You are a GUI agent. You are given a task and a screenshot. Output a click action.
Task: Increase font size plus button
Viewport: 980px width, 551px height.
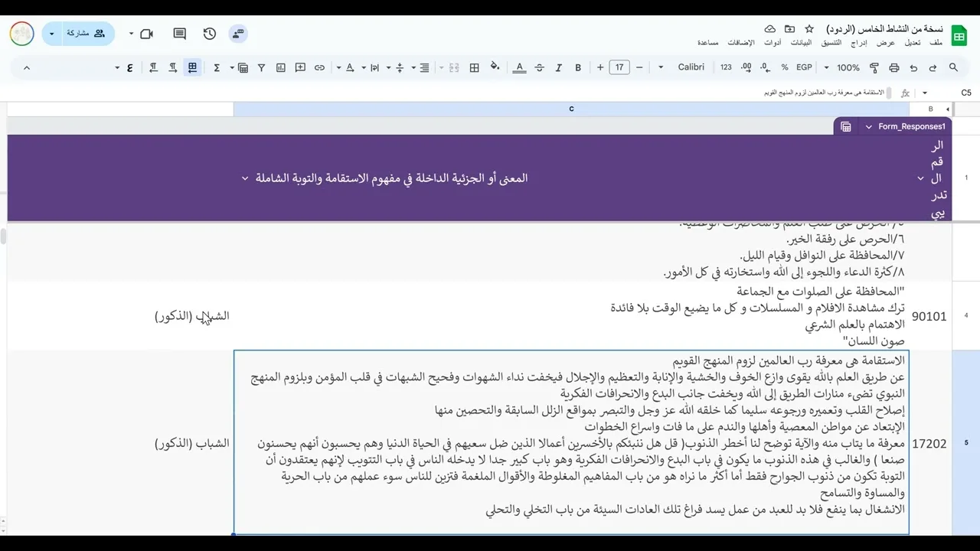[600, 67]
